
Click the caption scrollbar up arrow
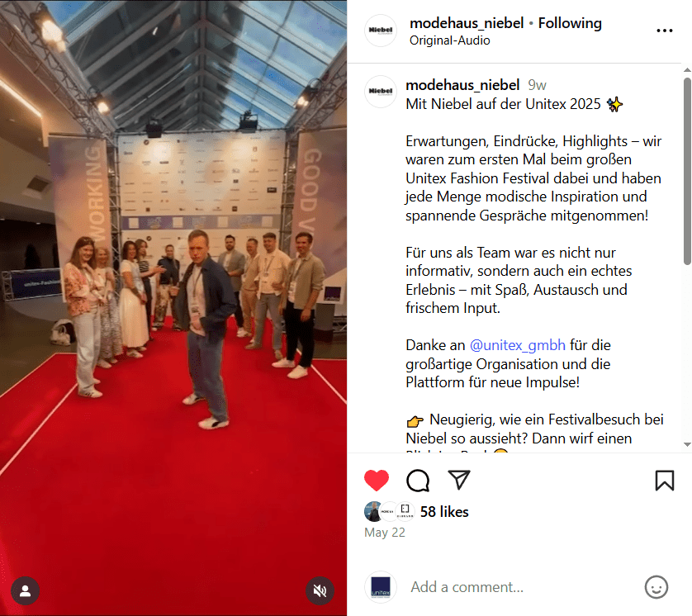(687, 70)
